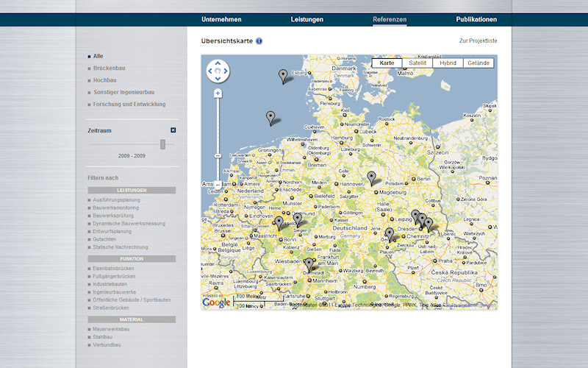Pan map right with the right arrow

(x=226, y=71)
